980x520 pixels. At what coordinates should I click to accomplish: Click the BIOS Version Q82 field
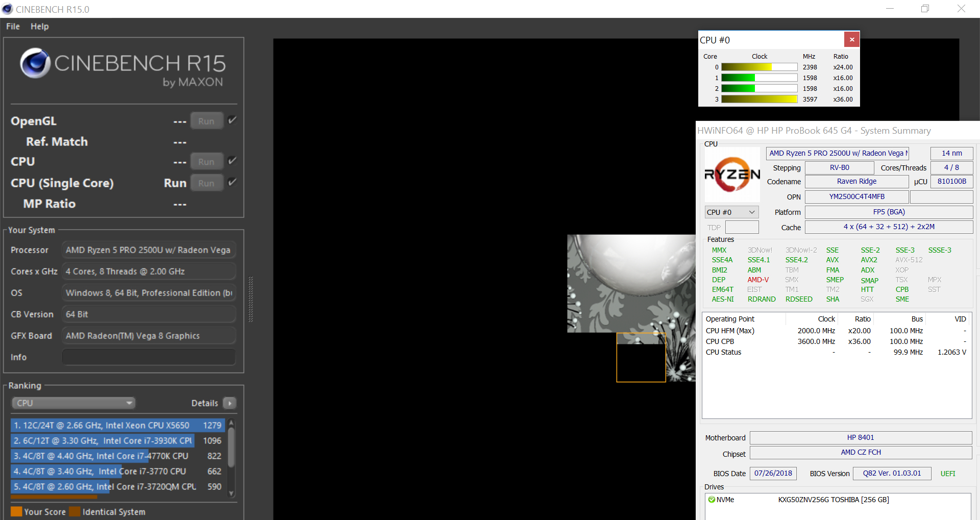click(892, 473)
